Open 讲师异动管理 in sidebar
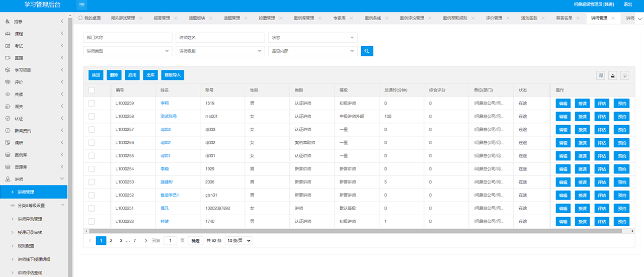Screen dimensions: 644x277 click(30, 219)
